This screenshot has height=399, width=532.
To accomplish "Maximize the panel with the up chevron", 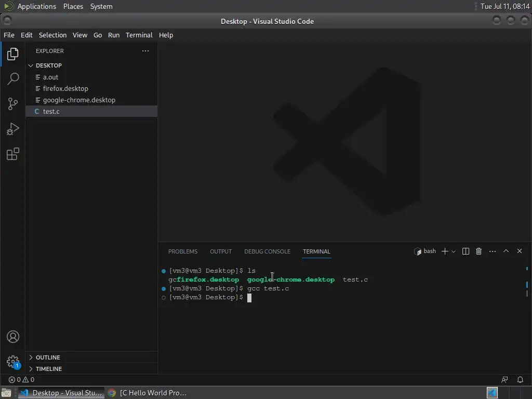I will (506, 251).
